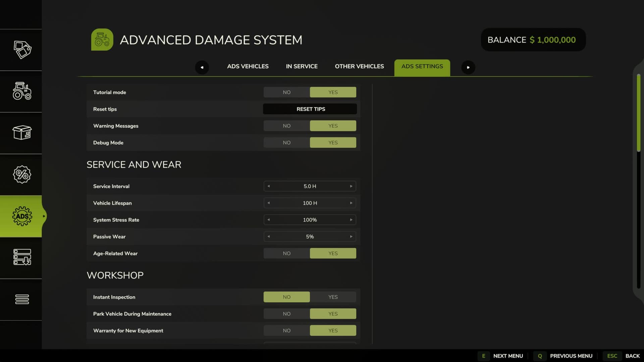Open the tractor vehicles sidebar icon

coord(22,91)
